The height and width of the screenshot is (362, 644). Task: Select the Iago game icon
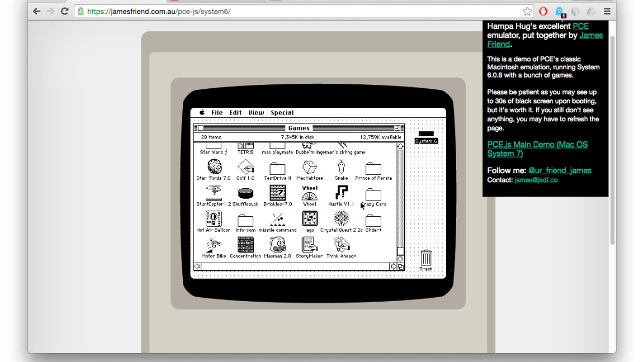coord(309,219)
